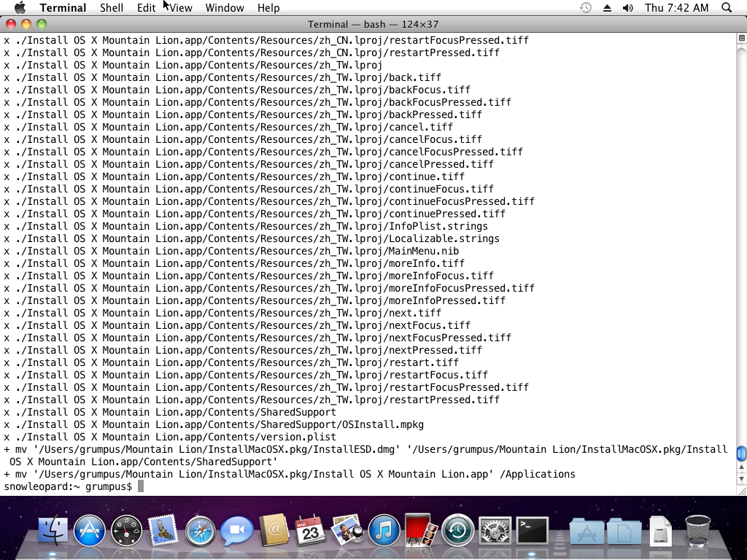Open Time Machine from the Dock
This screenshot has height=560, width=747.
point(458,530)
